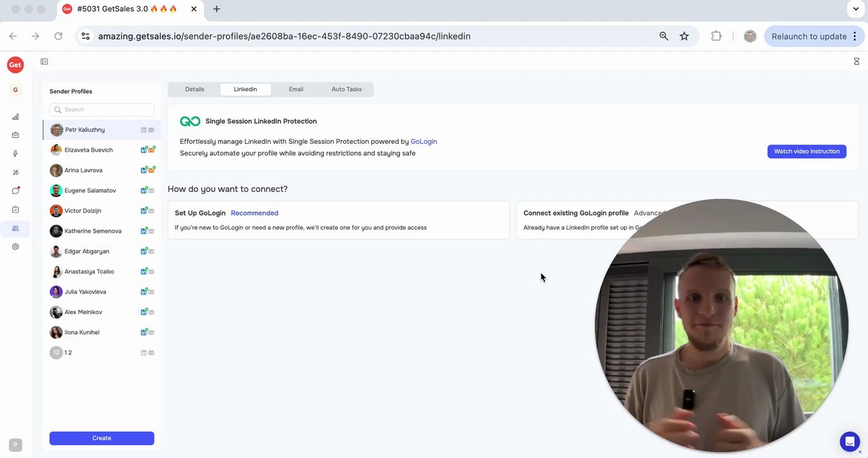Reload the page
Image resolution: width=868 pixels, height=458 pixels.
[59, 36]
